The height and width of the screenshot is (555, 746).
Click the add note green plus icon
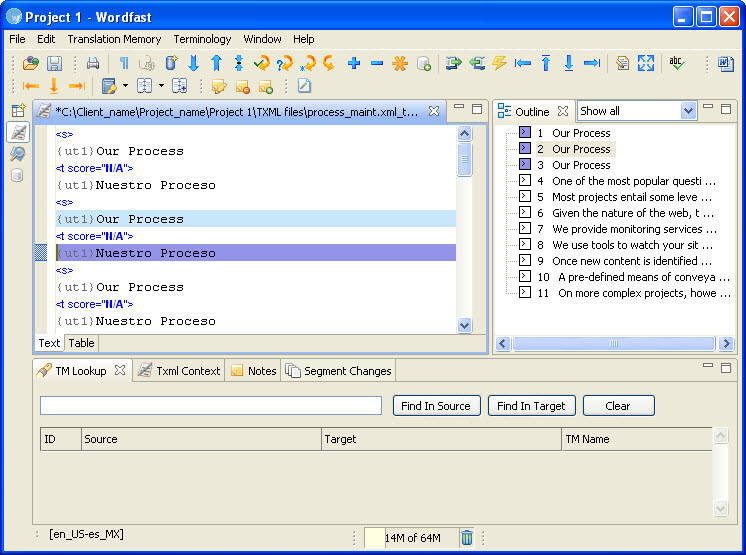coord(265,86)
